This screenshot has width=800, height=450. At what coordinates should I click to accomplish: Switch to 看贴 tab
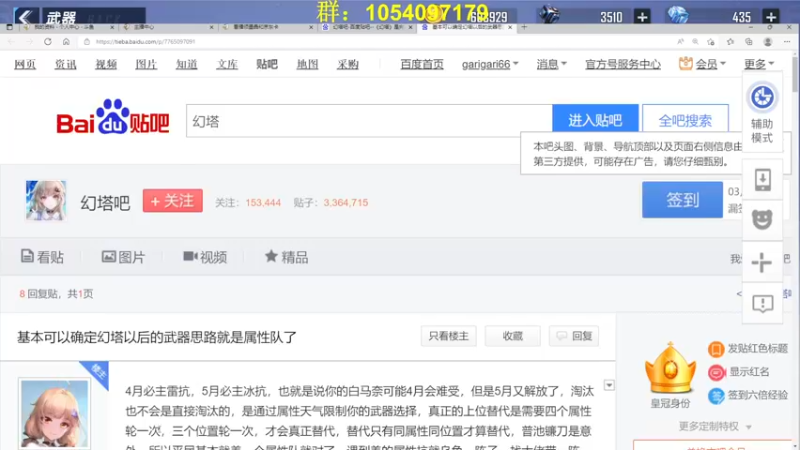click(x=42, y=257)
